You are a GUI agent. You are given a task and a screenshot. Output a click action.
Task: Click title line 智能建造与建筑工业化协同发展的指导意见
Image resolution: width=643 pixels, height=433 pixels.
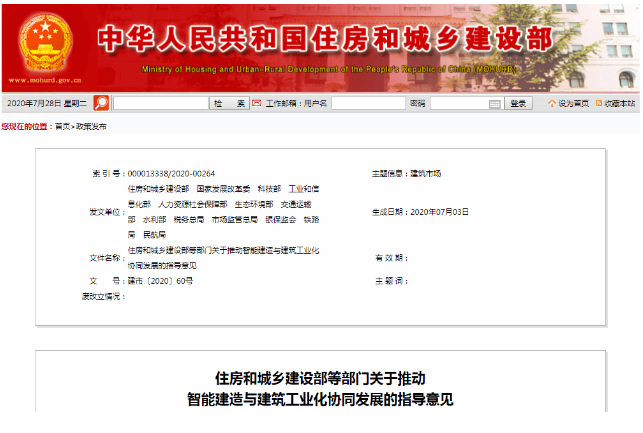(x=320, y=399)
